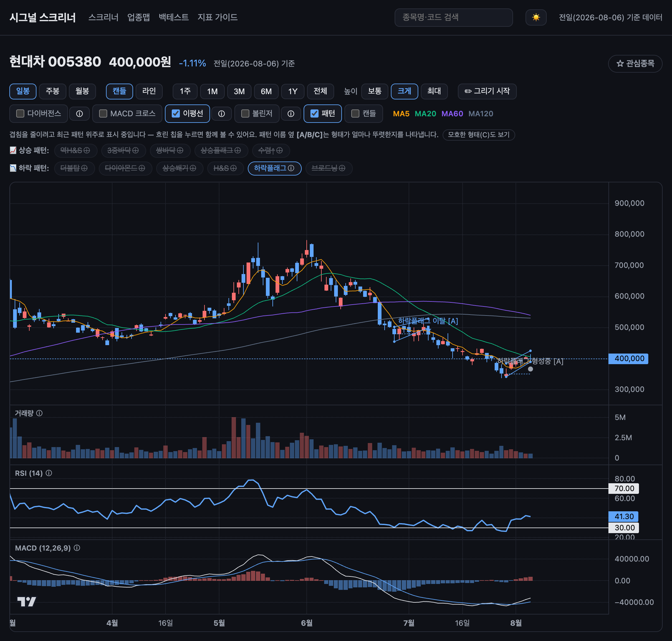Image resolution: width=672 pixels, height=641 pixels.
Task: Click the MA5 legend label
Action: click(x=401, y=114)
